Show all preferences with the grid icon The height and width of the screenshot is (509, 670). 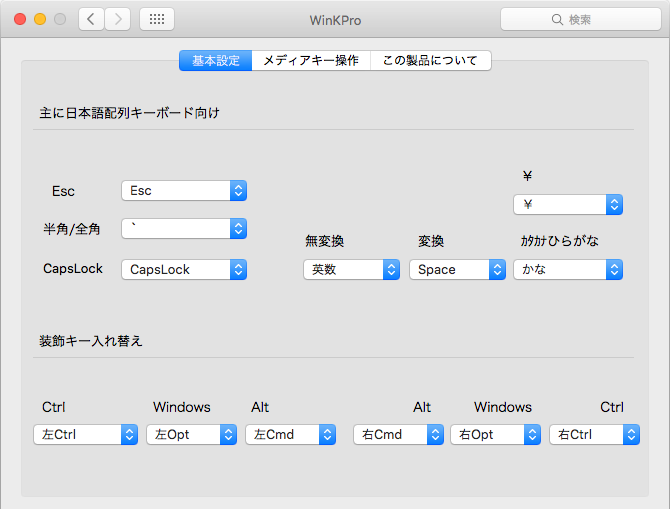click(157, 19)
